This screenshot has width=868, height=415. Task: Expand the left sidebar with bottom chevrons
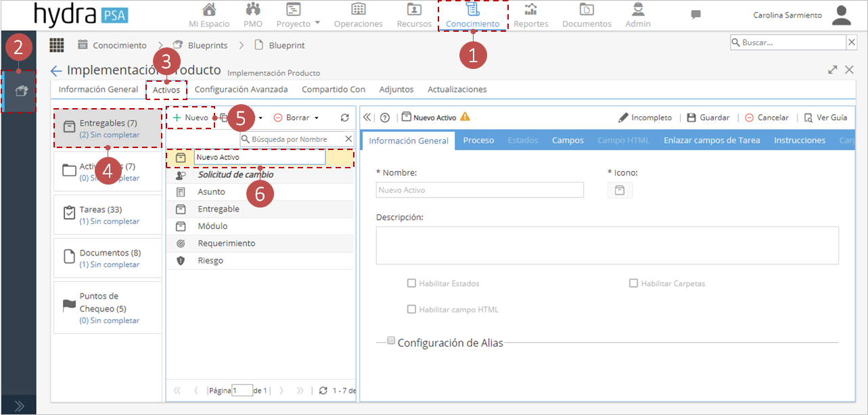pos(19,406)
